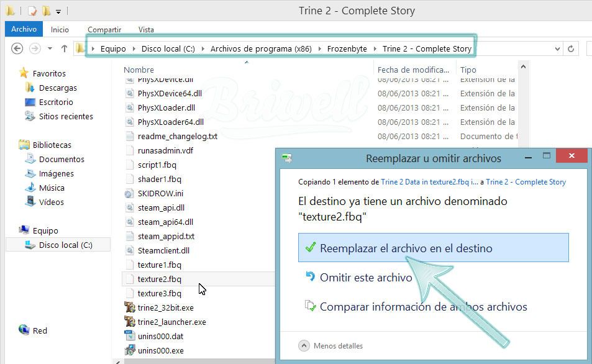Select steam_api.dll file icon
The width and height of the screenshot is (592, 364).
[129, 207]
